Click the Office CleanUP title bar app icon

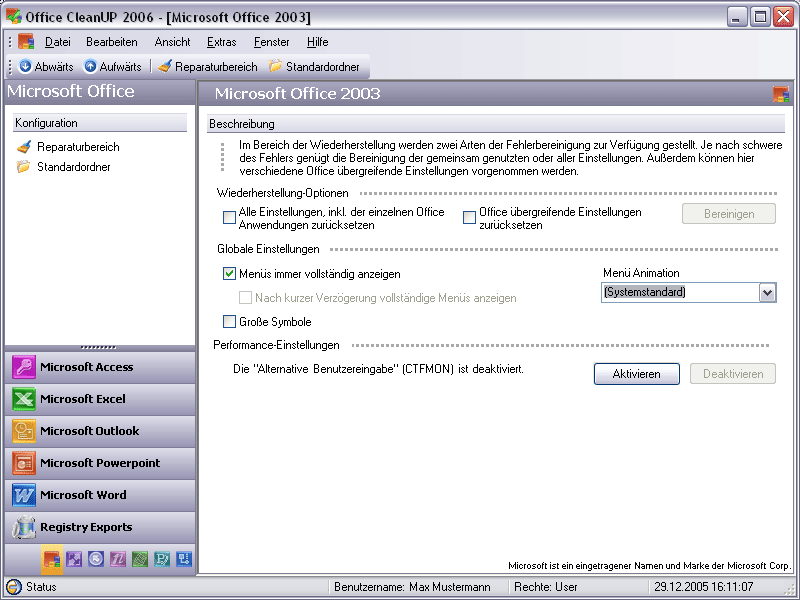click(14, 16)
